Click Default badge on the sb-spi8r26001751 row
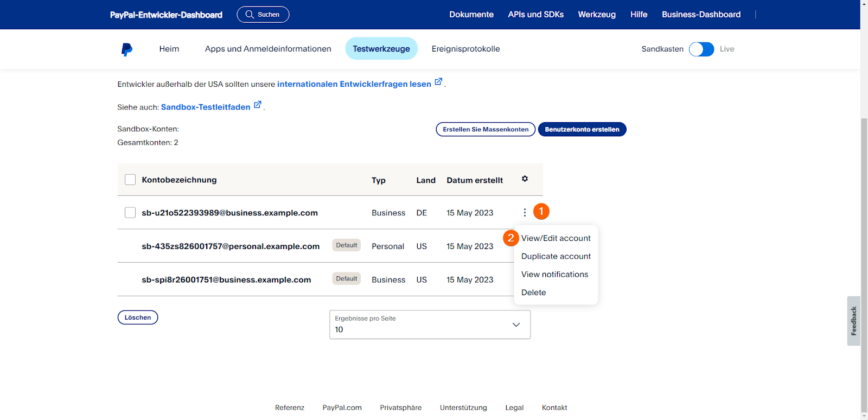 pos(347,279)
